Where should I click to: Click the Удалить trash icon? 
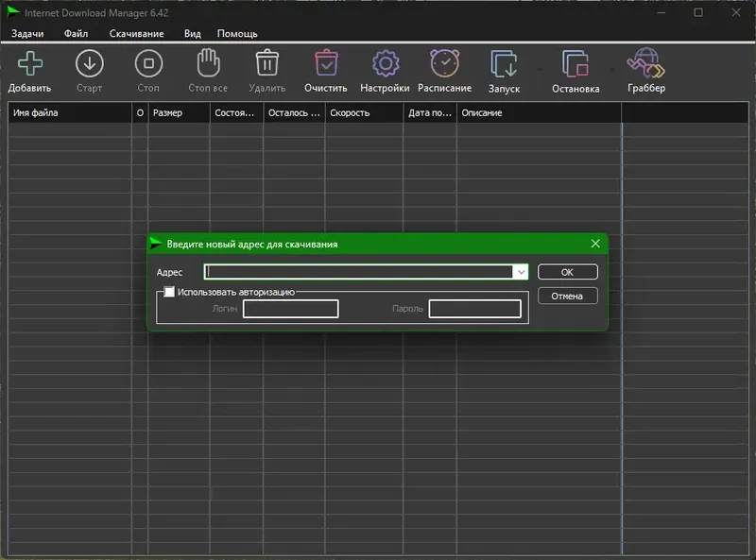267,62
